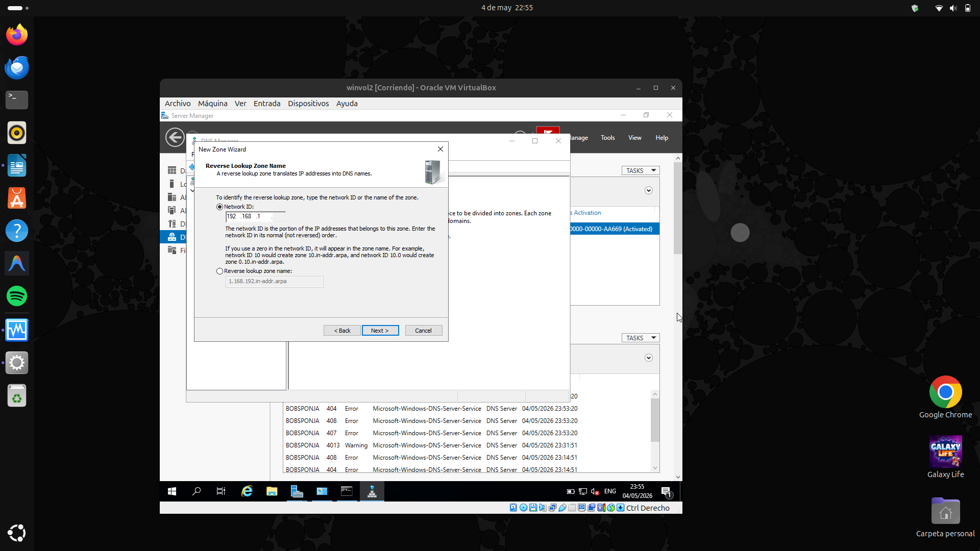This screenshot has height=551, width=980.
Task: Open the upper TASKS dropdown
Action: coord(641,170)
